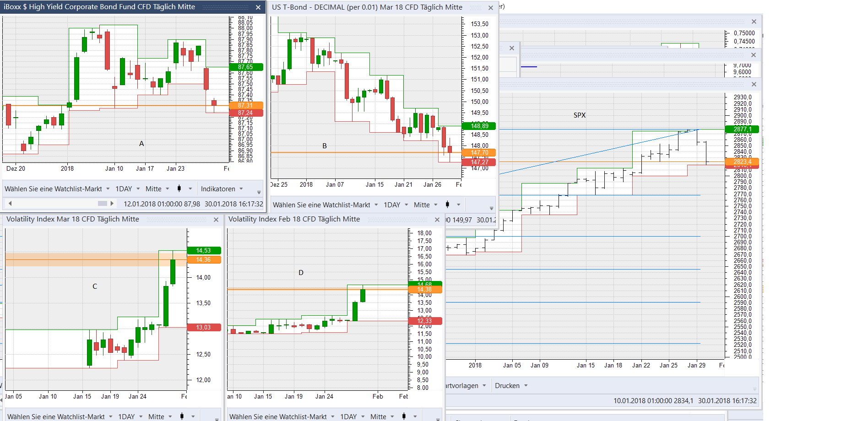Click candlestick chart style icon in US T-Bond toolbar
868x421 pixels.
click(x=447, y=205)
